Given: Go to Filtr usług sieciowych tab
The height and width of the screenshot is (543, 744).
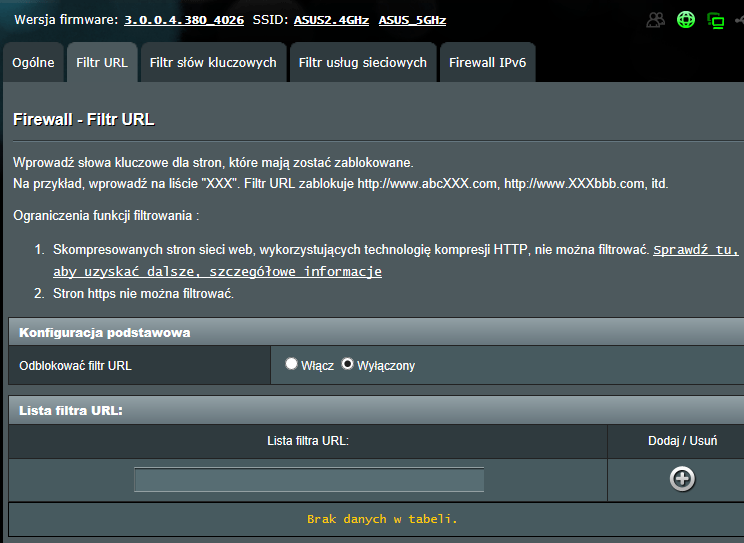Looking at the screenshot, I should click(363, 62).
